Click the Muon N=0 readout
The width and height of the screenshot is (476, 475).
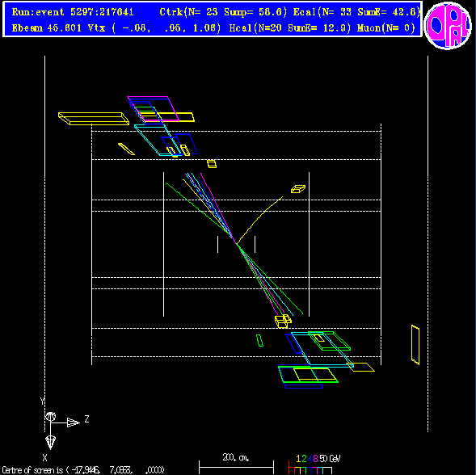(386, 28)
